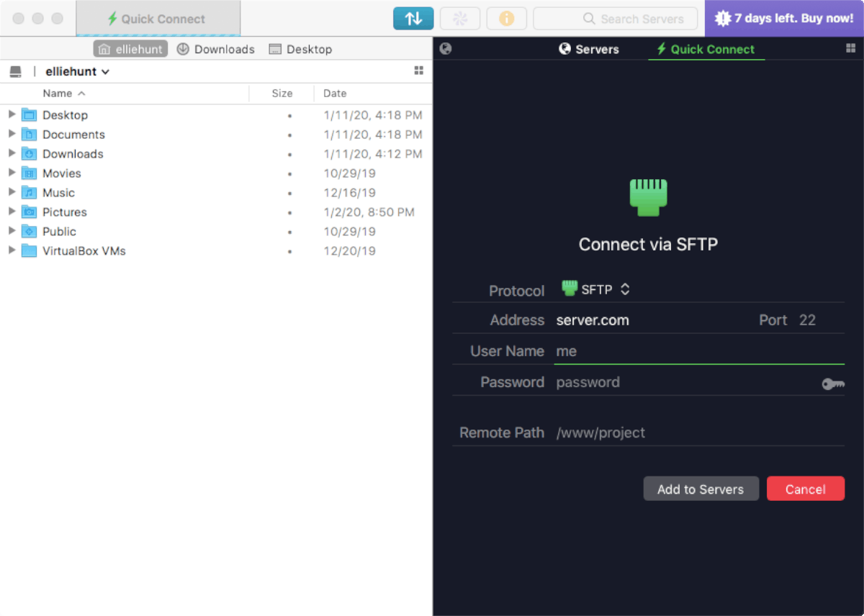Click the Movies folder icon
The image size is (864, 616).
tap(29, 173)
